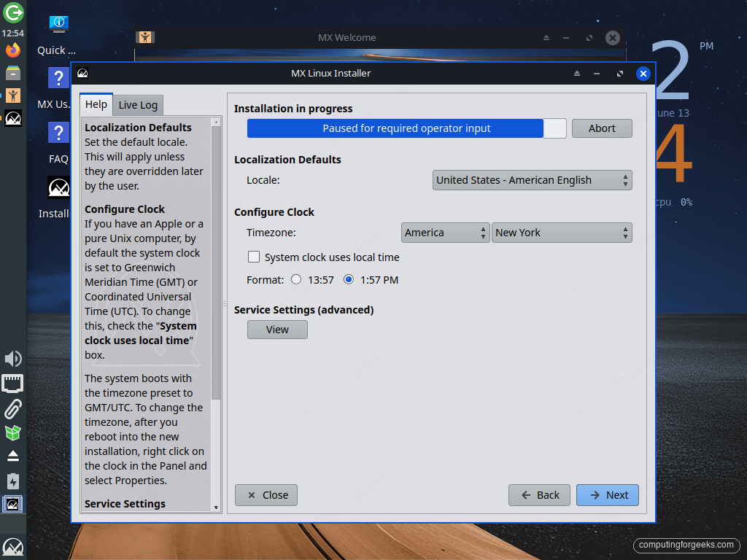Minimize the MX Linux Installer window
The width and height of the screenshot is (747, 560).
click(x=597, y=74)
